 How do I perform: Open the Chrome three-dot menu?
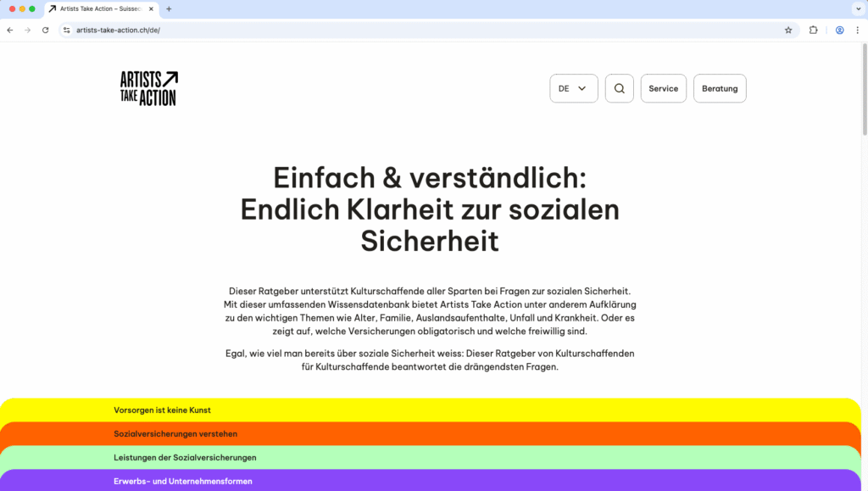(857, 30)
